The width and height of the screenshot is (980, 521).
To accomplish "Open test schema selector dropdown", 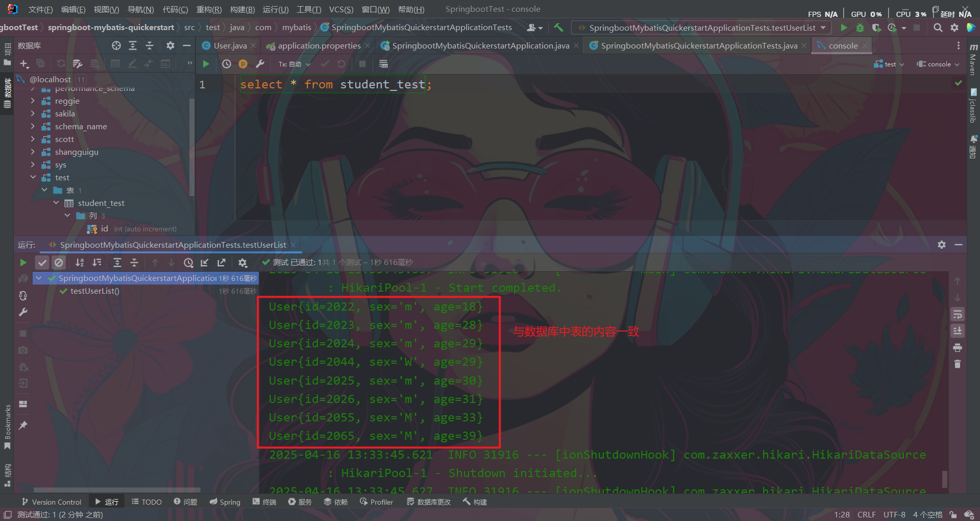I will tap(889, 64).
